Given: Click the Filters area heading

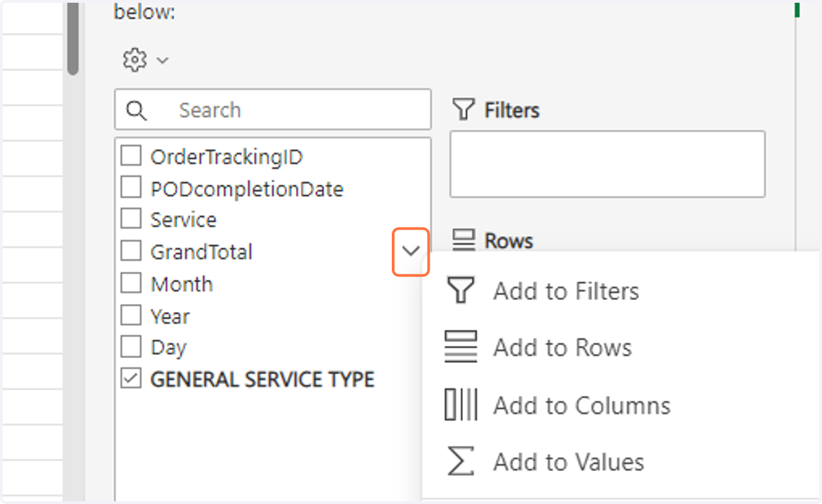Looking at the screenshot, I should (x=512, y=110).
